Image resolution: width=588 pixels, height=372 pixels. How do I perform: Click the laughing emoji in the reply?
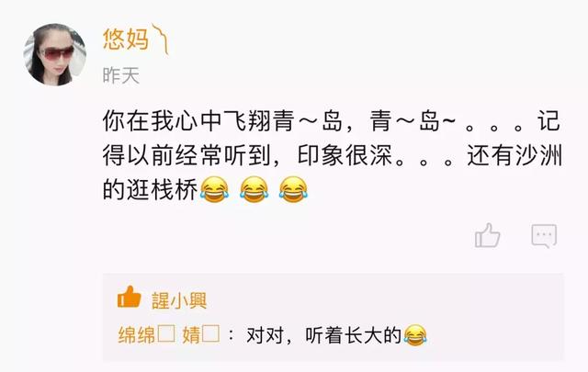(x=415, y=335)
